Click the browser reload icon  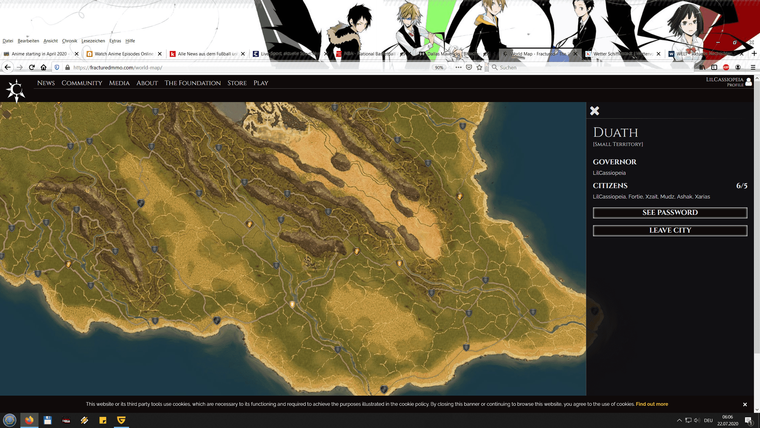coord(31,67)
